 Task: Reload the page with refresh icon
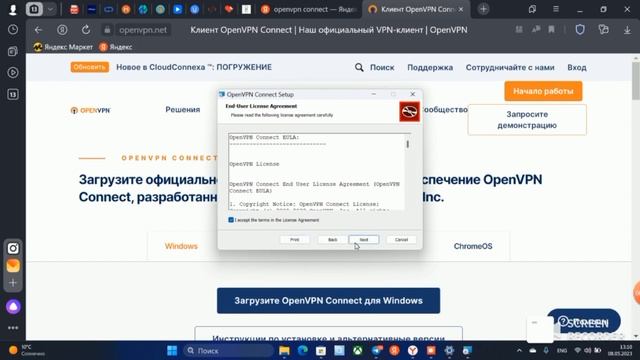pyautogui.click(x=86, y=30)
